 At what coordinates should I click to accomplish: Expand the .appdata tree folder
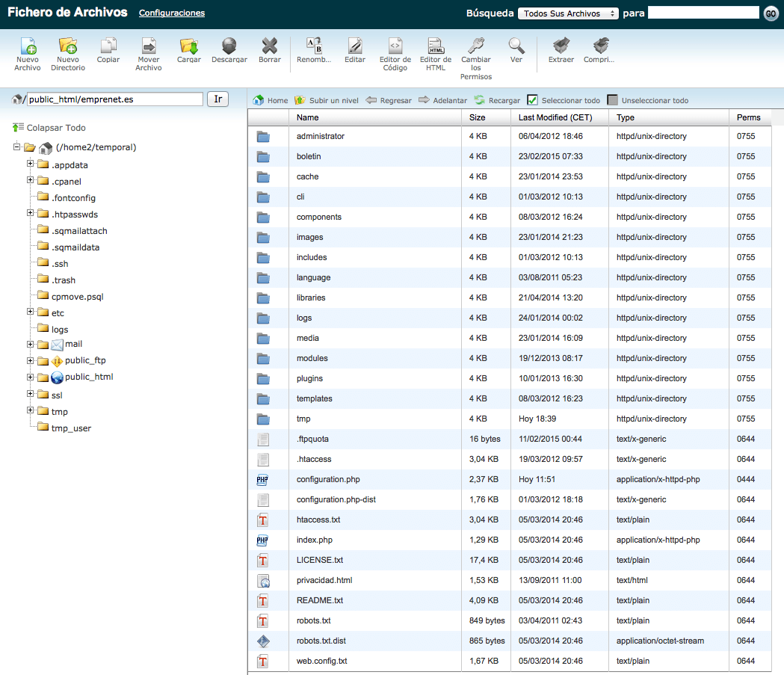point(31,163)
